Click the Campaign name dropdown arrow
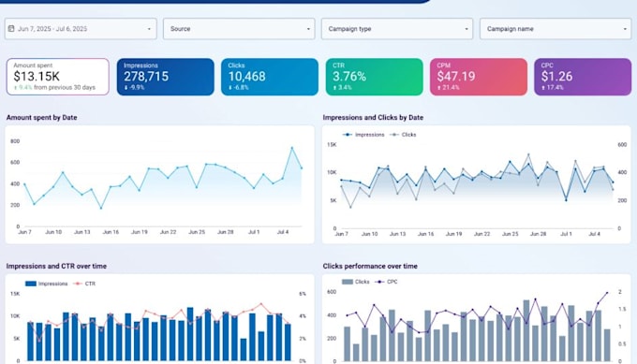This screenshot has height=364, width=637. (x=625, y=29)
